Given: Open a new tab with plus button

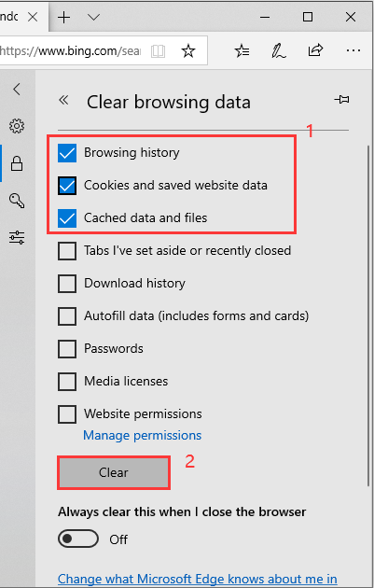Looking at the screenshot, I should click(64, 17).
